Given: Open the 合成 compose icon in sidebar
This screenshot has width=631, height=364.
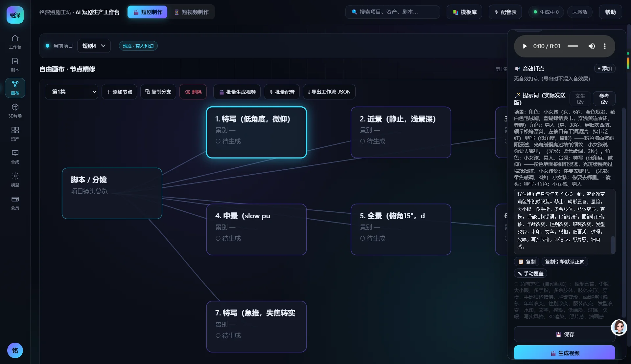Looking at the screenshot, I should [15, 157].
